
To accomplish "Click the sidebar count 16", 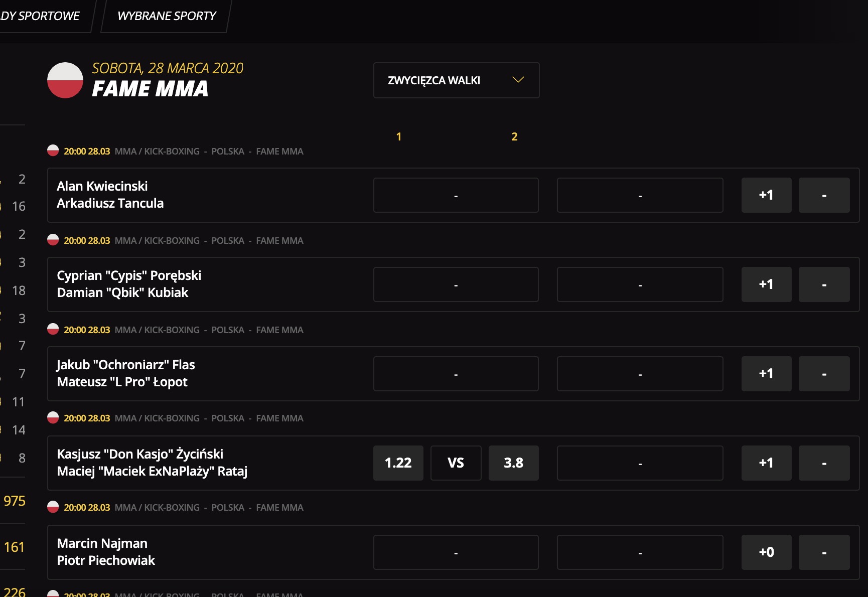I will 19,206.
